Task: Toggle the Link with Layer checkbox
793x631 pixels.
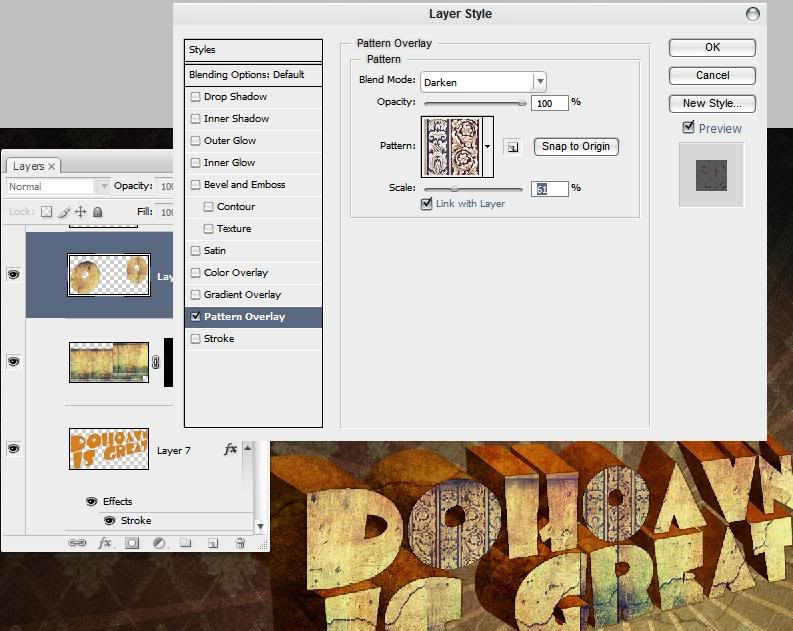Action: point(426,203)
